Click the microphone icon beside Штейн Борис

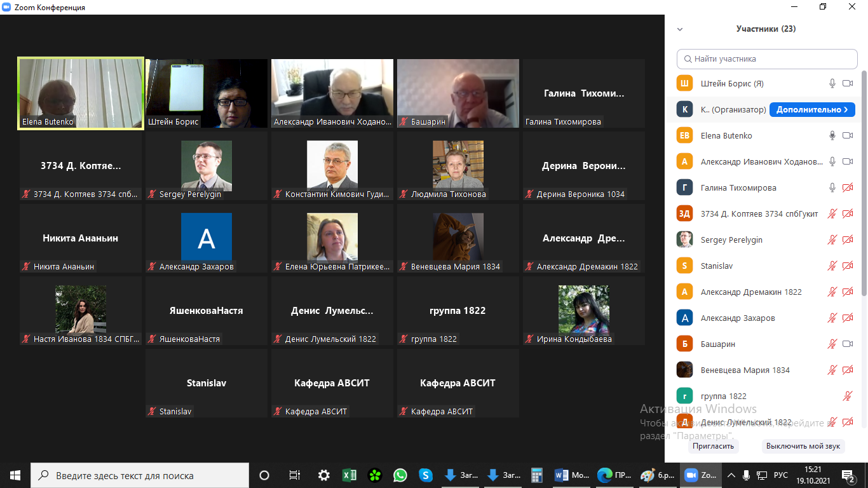832,83
